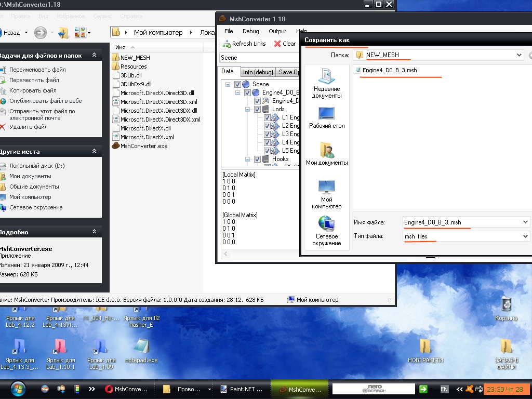Viewport: 532px width, 399px height.
Task: Open My Documents (Мои документы) in save dialog
Action: click(327, 154)
